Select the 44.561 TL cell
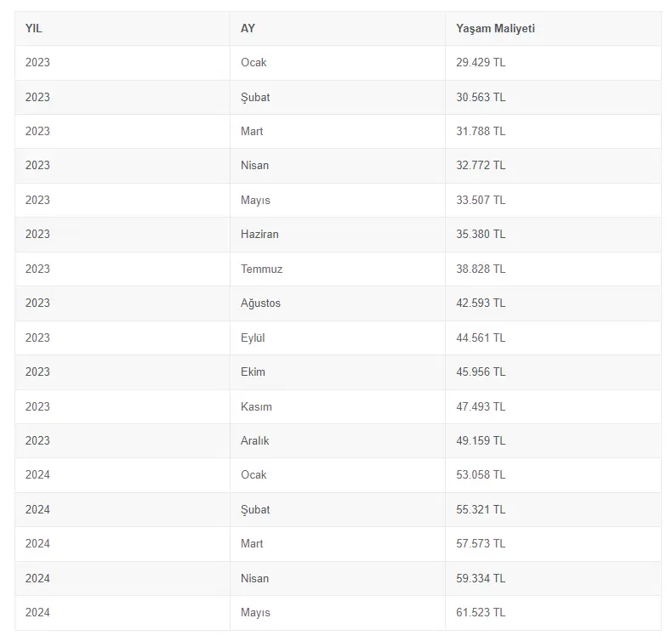This screenshot has width=672, height=641. (481, 338)
